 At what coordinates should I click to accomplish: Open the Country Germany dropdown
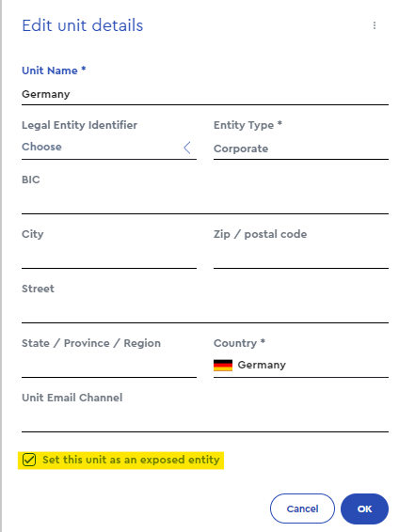tap(301, 365)
